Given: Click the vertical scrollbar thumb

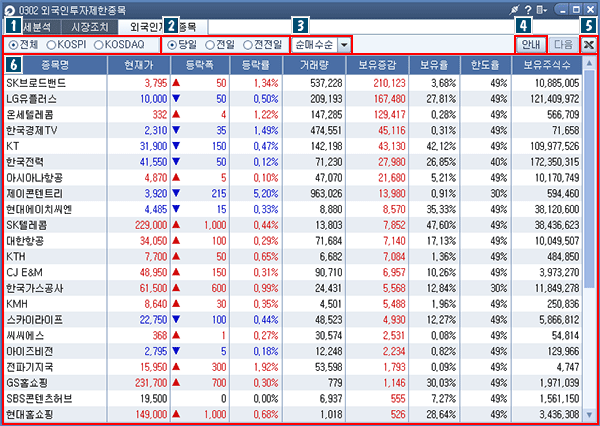Looking at the screenshot, I should coord(589,178).
